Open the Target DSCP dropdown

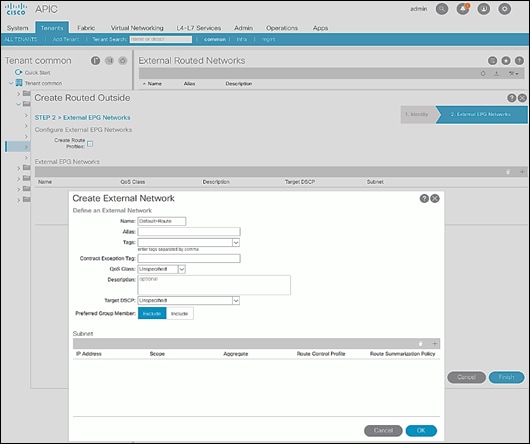pyautogui.click(x=236, y=300)
